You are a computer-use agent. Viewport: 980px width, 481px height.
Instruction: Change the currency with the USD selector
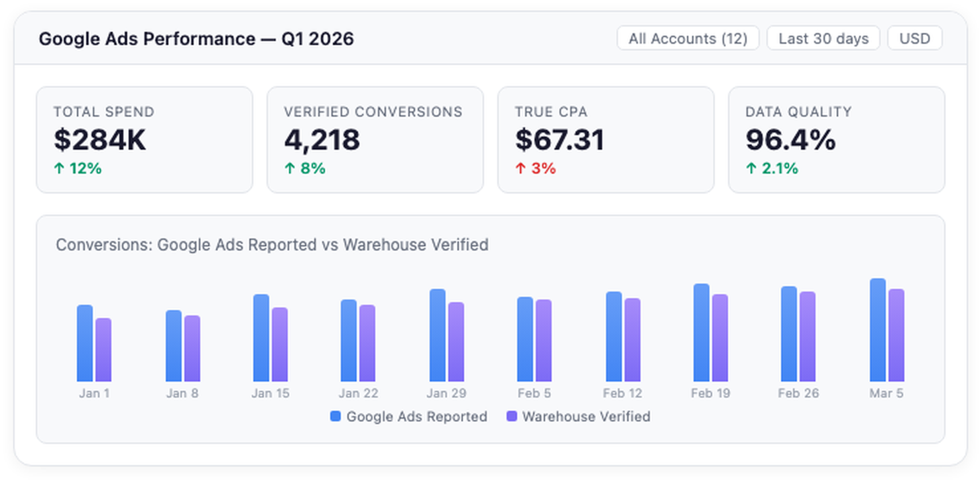[915, 38]
